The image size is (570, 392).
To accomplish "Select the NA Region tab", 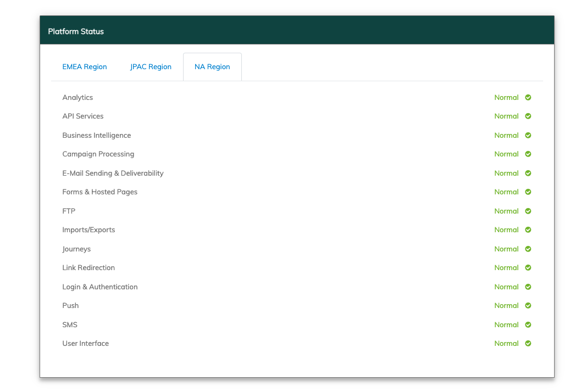I will tap(212, 67).
